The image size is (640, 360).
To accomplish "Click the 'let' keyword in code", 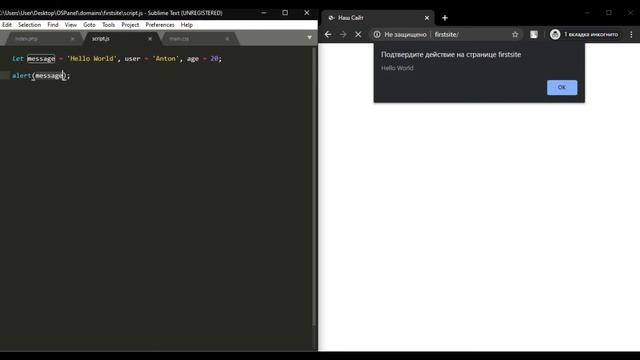I will 18,59.
